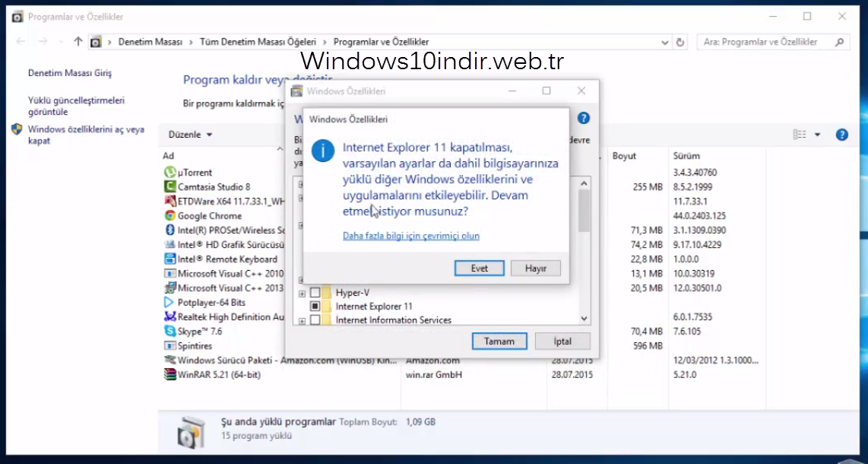Image resolution: width=868 pixels, height=464 pixels.
Task: Click the help icon in Windows Özellikleri window
Action: tap(584, 118)
